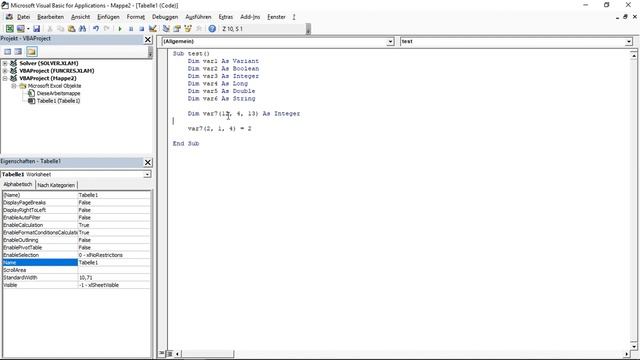Click the View Microsoft Excel icon
Viewport: 640px width, 360px height.
coord(9,29)
